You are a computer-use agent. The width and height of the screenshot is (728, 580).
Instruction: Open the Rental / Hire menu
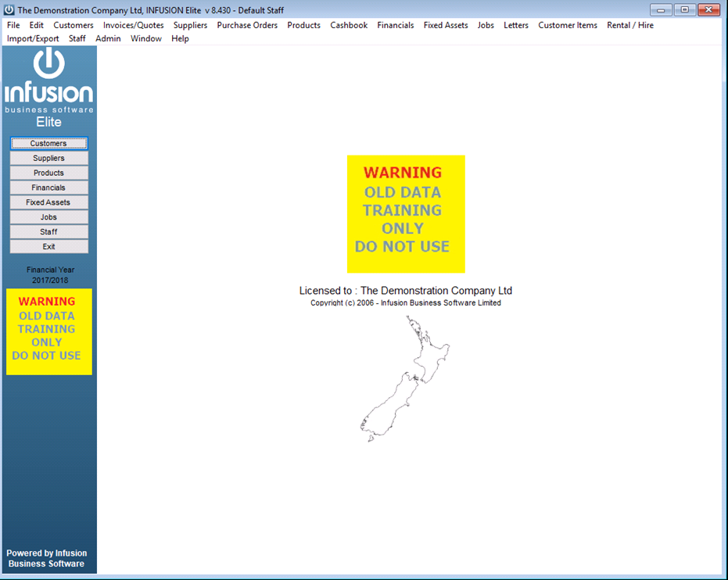pos(630,25)
